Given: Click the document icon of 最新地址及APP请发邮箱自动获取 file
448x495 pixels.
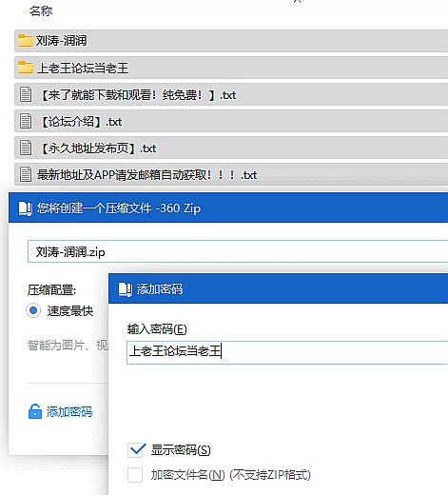Looking at the screenshot, I should [x=26, y=174].
